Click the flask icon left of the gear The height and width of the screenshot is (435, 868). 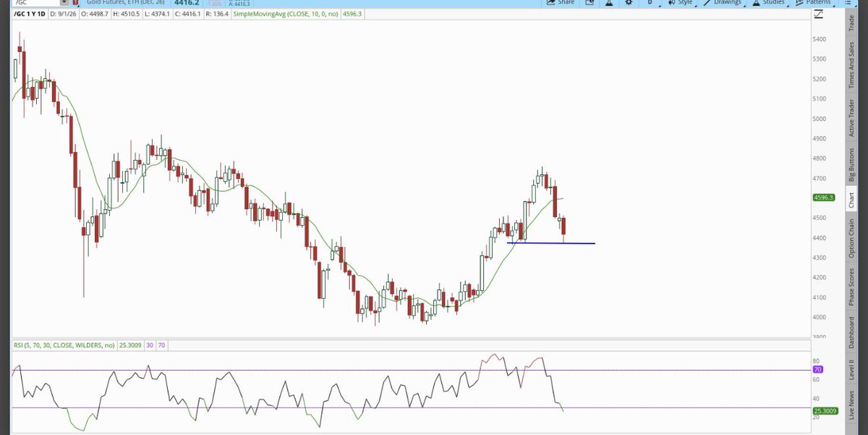tap(608, 2)
